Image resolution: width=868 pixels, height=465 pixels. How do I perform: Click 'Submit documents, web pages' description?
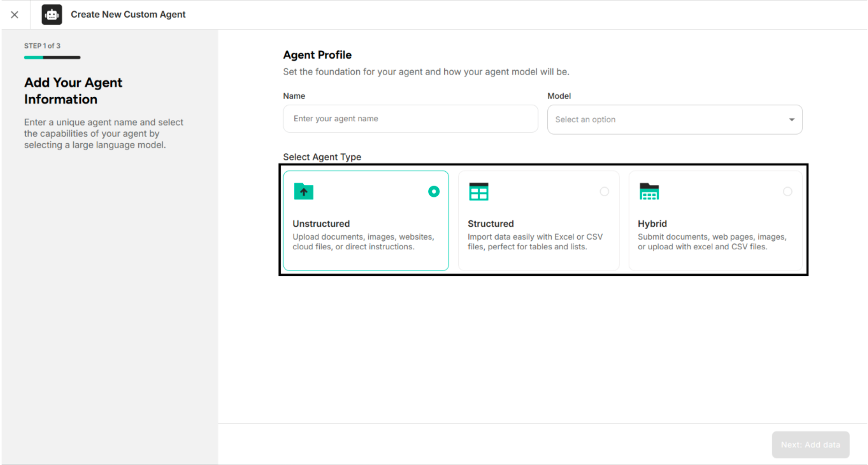coord(712,242)
